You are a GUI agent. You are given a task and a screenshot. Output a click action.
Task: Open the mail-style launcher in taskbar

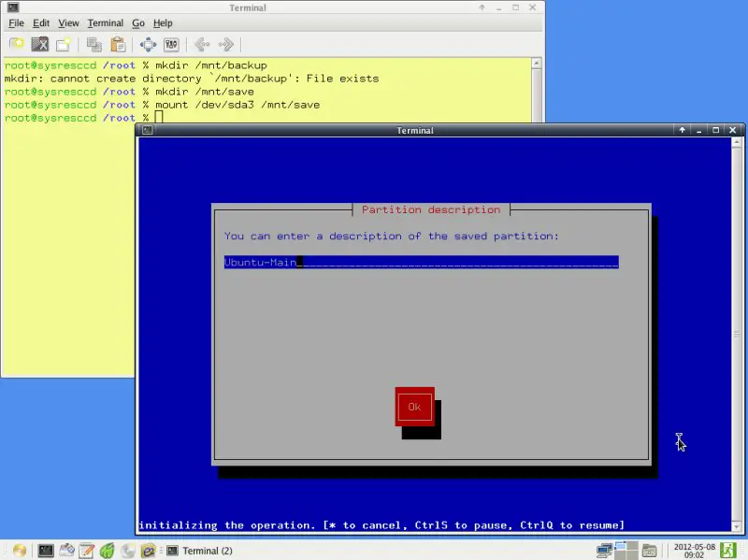[x=66, y=551]
